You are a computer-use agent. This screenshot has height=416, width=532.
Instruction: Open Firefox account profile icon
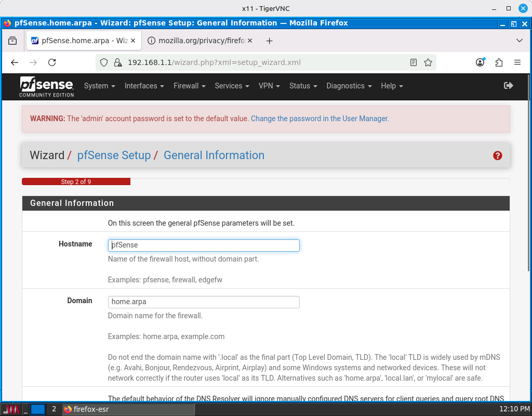pos(480,62)
